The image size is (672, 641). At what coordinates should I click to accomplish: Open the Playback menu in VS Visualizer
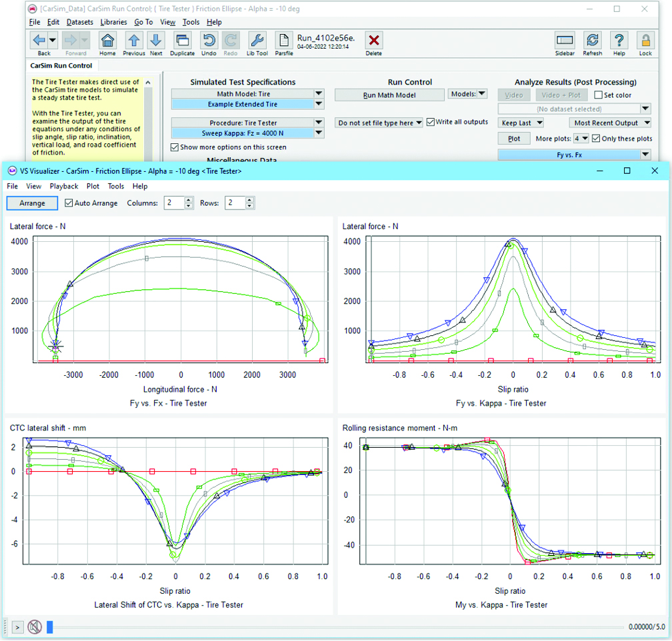tap(64, 187)
